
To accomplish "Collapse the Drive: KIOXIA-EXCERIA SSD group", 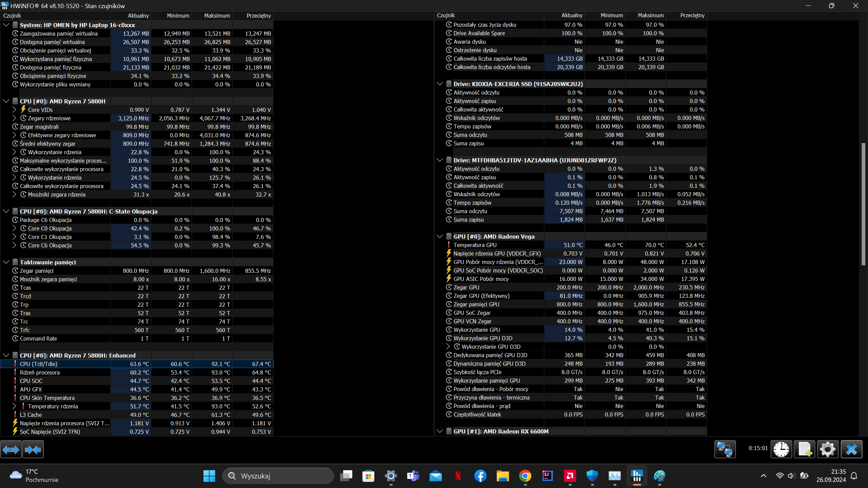I will [440, 84].
